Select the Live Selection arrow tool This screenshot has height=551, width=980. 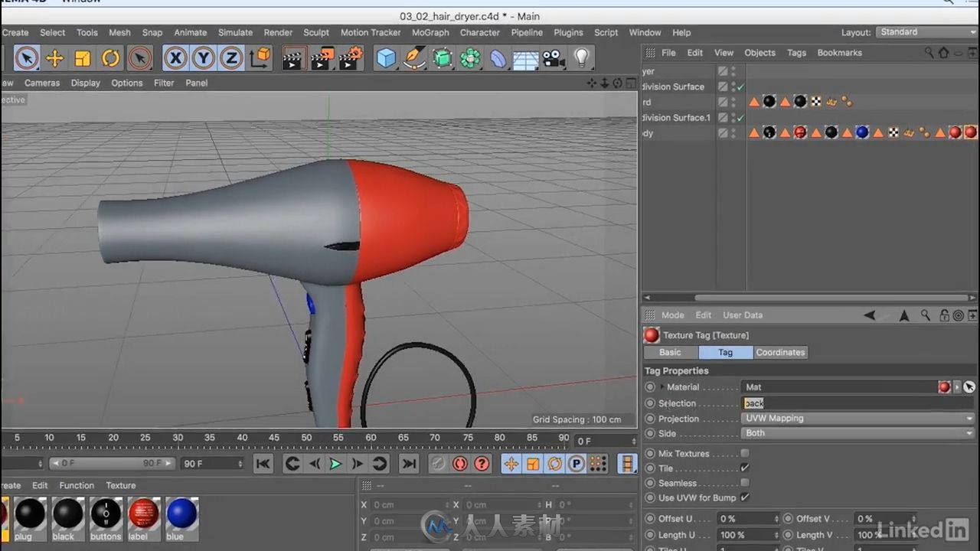[26, 57]
